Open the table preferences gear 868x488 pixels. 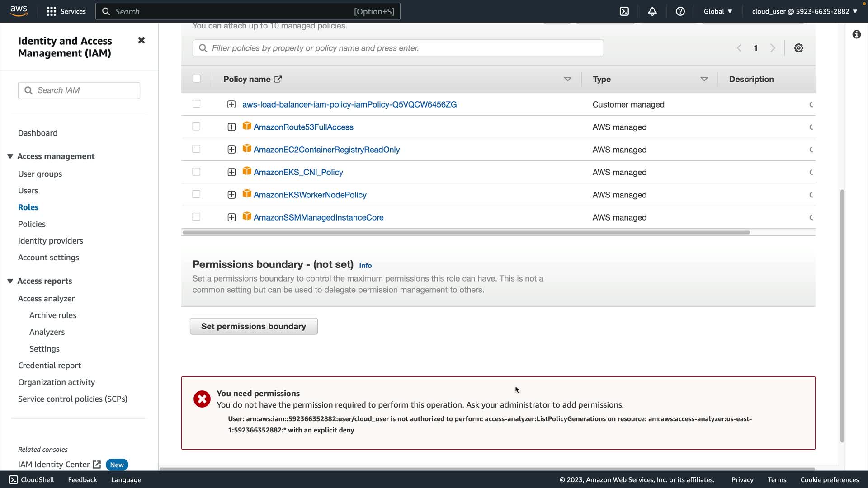798,48
